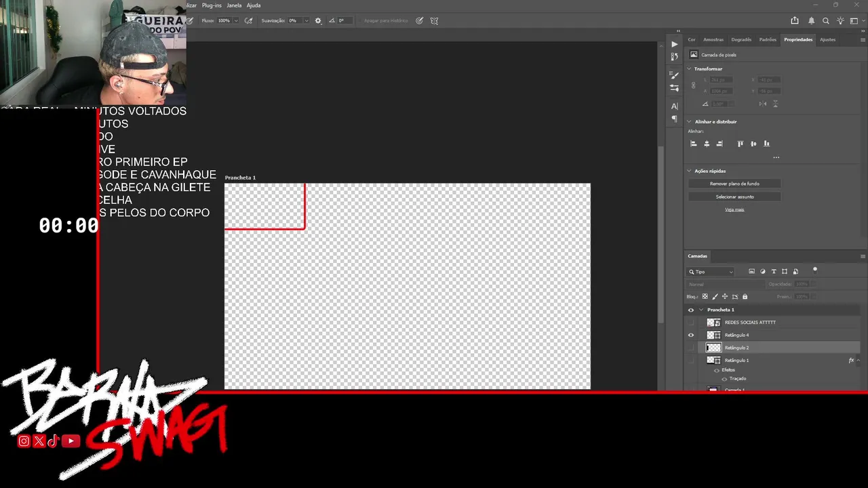Click the search magnifier icon in top bar

pos(826,21)
